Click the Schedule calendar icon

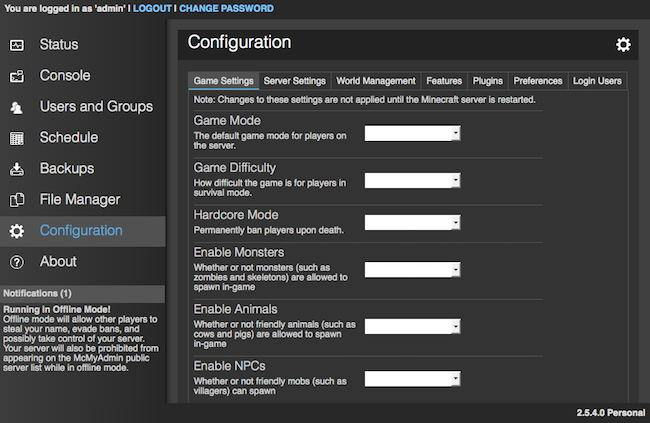[x=17, y=138]
